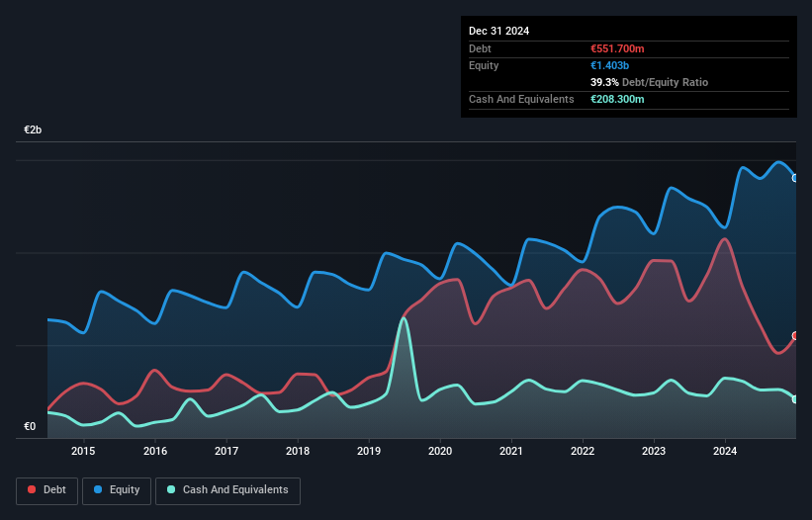Click the 2018 x-axis label
The image size is (812, 520).
click(298, 451)
